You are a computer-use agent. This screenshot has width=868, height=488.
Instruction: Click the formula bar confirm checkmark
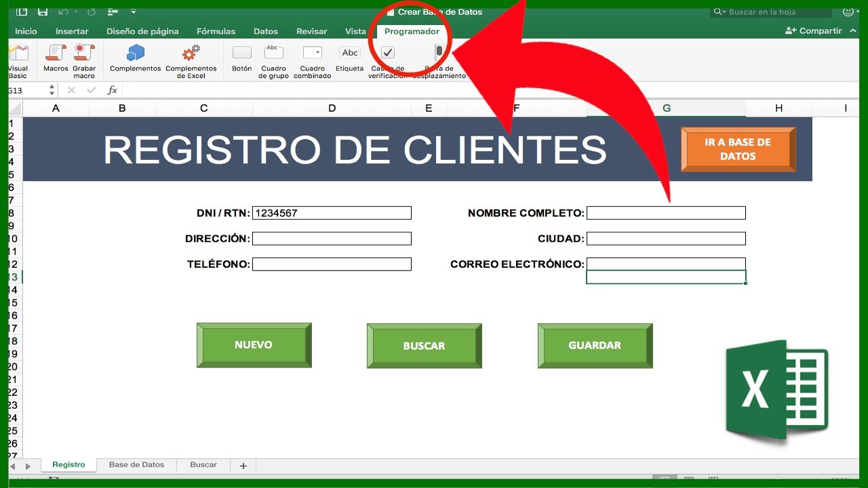click(92, 89)
